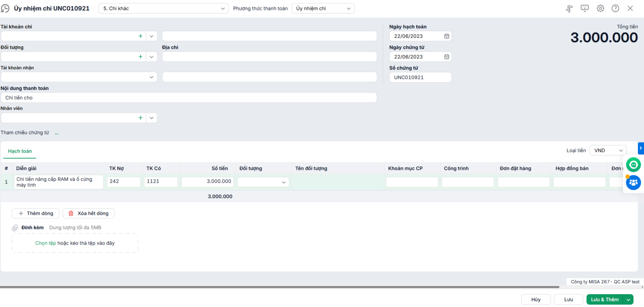Click the Địa chỉ input field
This screenshot has height=307, width=644.
click(x=269, y=57)
